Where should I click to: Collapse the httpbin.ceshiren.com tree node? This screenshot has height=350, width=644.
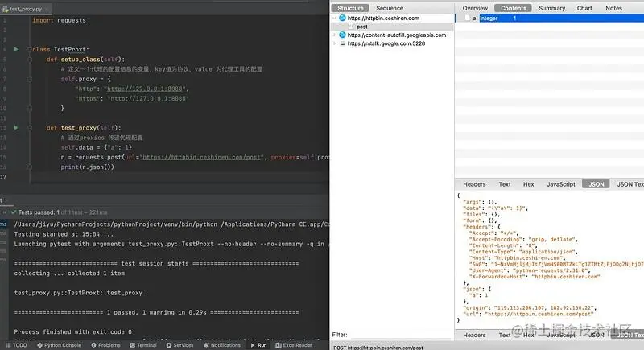coord(335,18)
